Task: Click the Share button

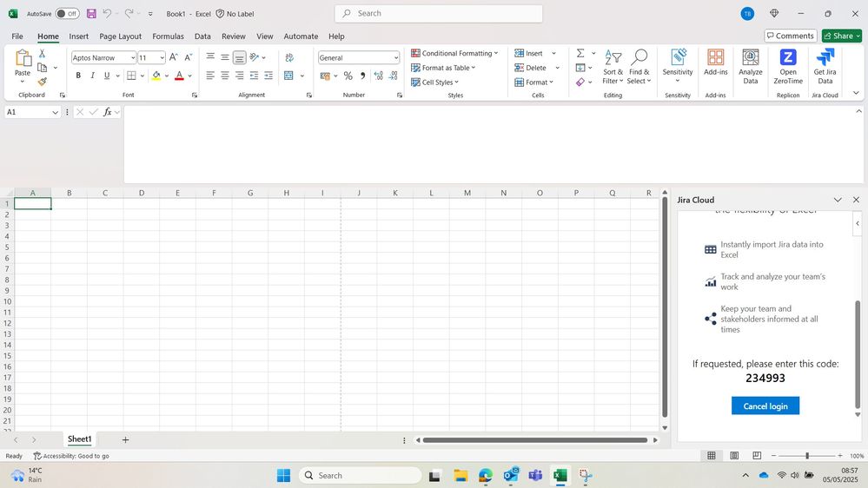Action: [x=841, y=36]
